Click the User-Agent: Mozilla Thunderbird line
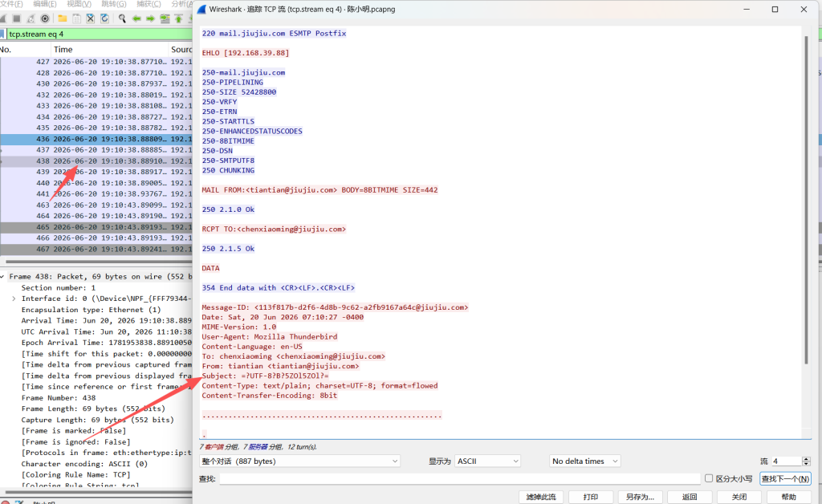The width and height of the screenshot is (822, 504). pyautogui.click(x=270, y=337)
